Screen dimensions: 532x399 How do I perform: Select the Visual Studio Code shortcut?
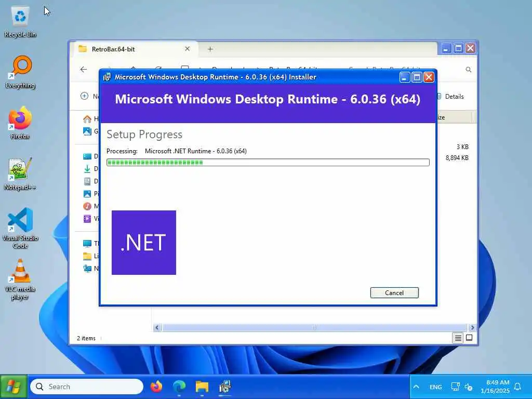[x=20, y=228]
